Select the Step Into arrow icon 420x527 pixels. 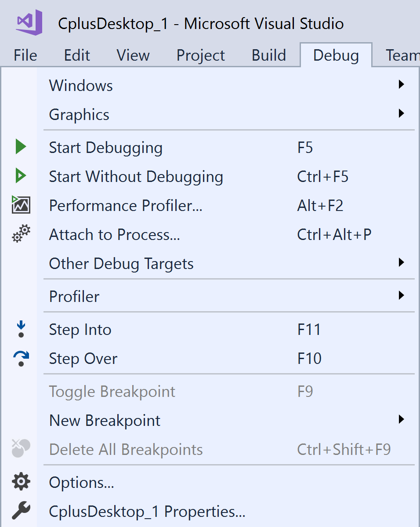coord(20,329)
